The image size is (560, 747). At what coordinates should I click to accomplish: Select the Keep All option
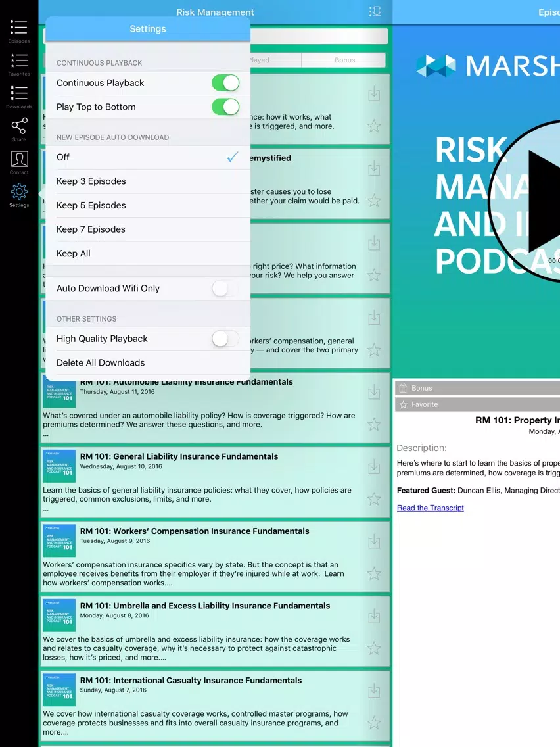[x=148, y=253]
